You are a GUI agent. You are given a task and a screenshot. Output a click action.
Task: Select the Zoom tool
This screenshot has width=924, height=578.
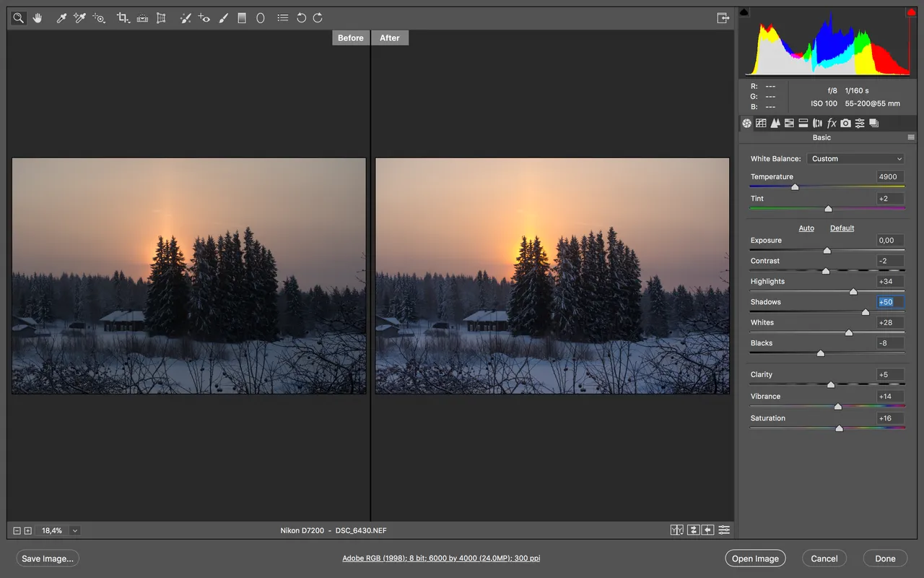click(19, 18)
